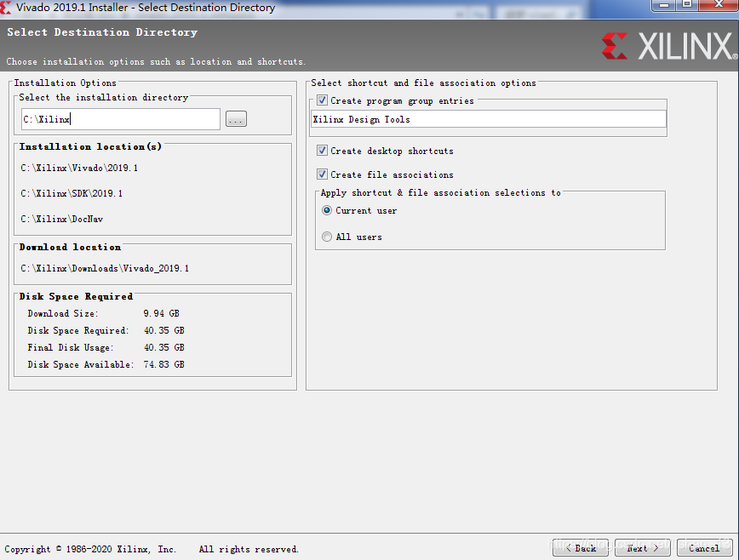739x560 pixels.
Task: Click the Back button
Action: click(581, 548)
